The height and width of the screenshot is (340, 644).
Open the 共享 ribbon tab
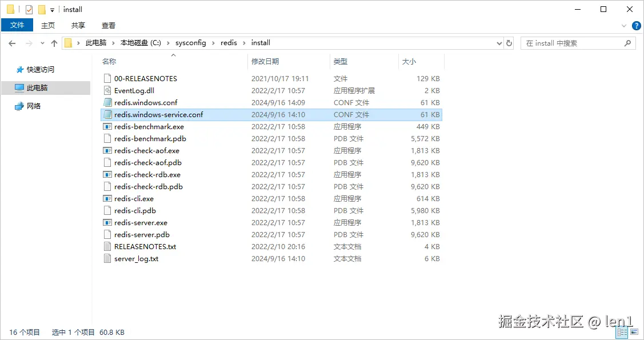click(78, 25)
